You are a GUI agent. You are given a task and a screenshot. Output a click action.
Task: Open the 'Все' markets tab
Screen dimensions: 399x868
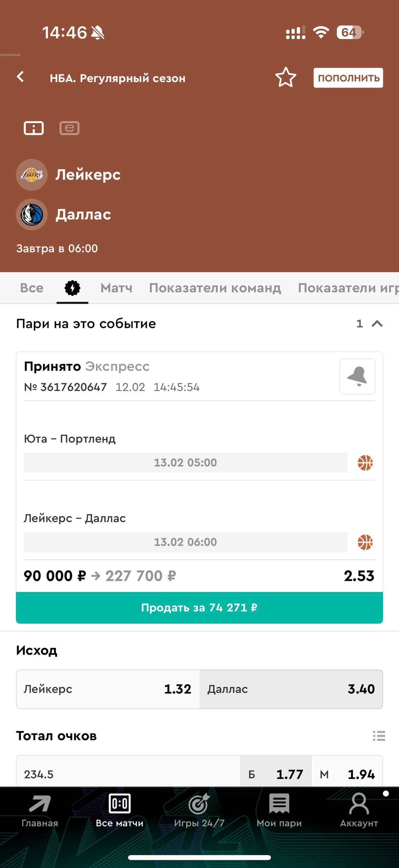tap(32, 288)
